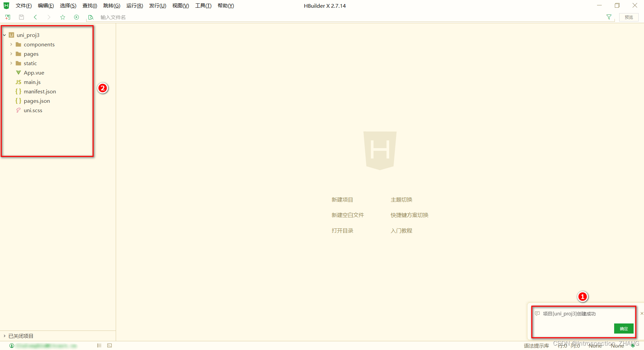Click the bookmark star icon

click(63, 17)
